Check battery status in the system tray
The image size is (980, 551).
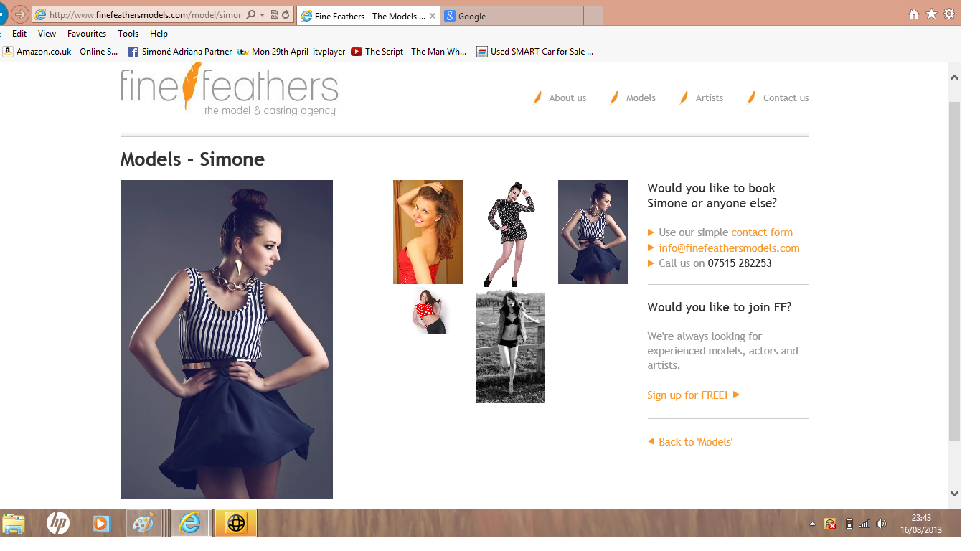click(x=849, y=524)
